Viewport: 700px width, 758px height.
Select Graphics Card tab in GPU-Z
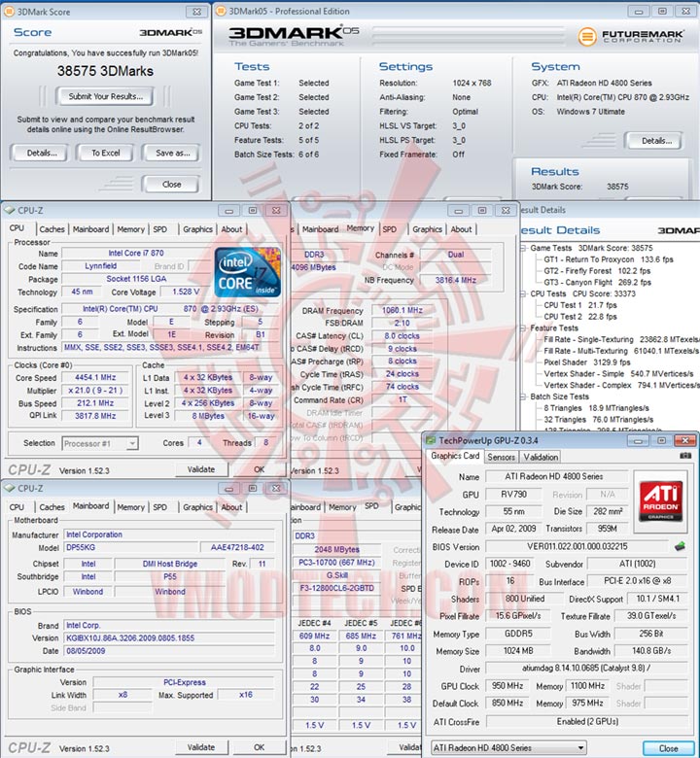455,456
